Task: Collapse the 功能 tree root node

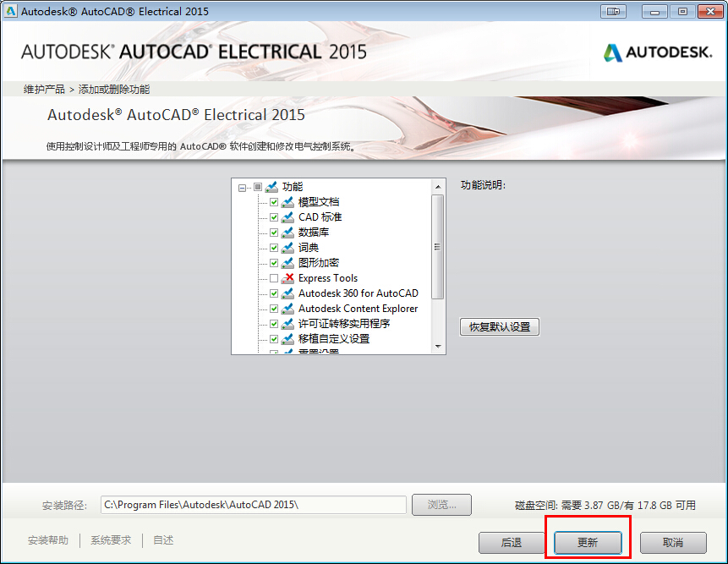Action: [244, 188]
